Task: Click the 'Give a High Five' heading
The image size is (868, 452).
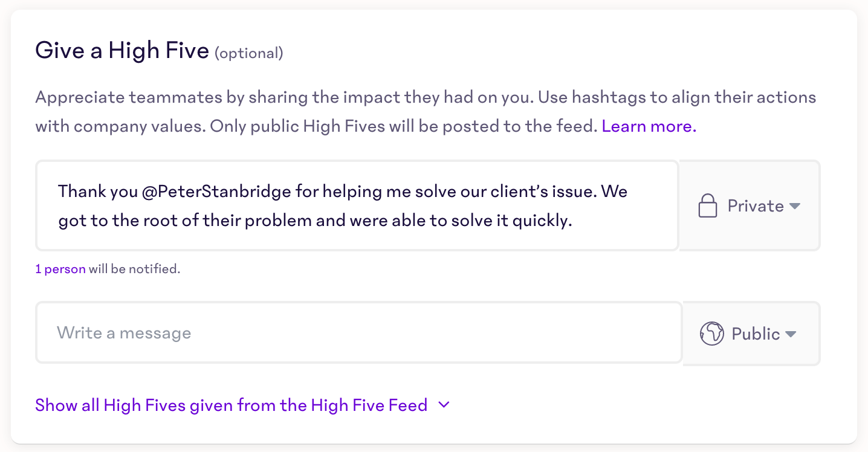Action: [x=122, y=50]
